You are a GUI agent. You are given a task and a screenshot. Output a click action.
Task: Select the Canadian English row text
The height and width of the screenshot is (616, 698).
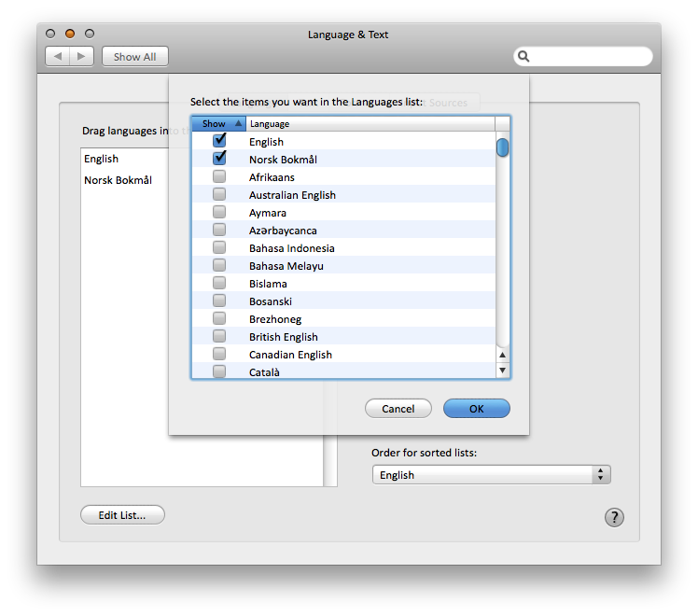coord(290,355)
